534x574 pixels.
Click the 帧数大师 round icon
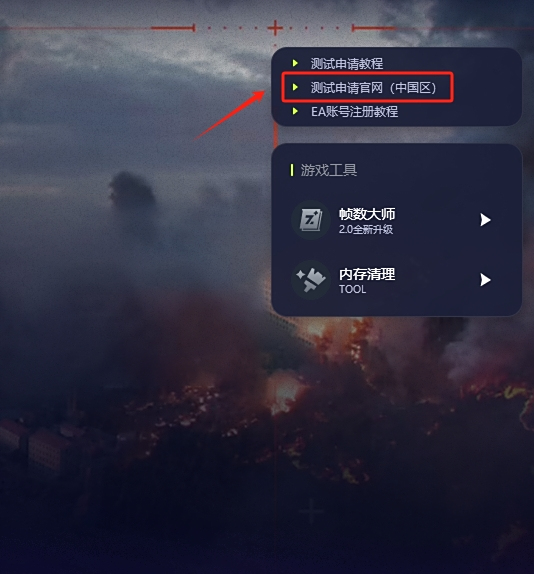pos(311,220)
